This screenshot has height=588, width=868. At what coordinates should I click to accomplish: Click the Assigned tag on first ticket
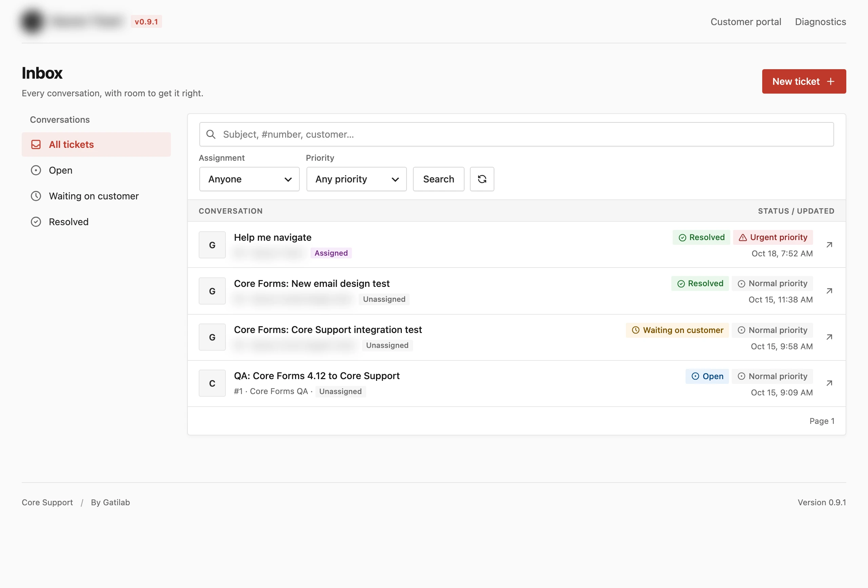click(331, 253)
